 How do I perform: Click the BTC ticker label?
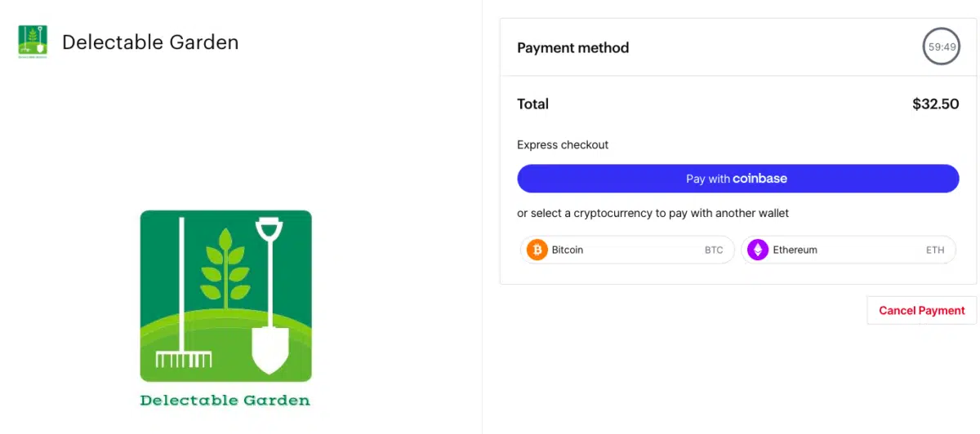pyautogui.click(x=714, y=250)
